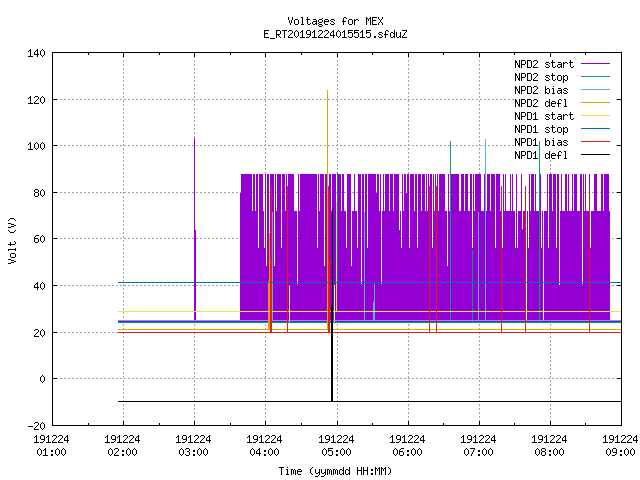Click the x-axis label 'Time (yymmdd HH:MM)'

335,471
